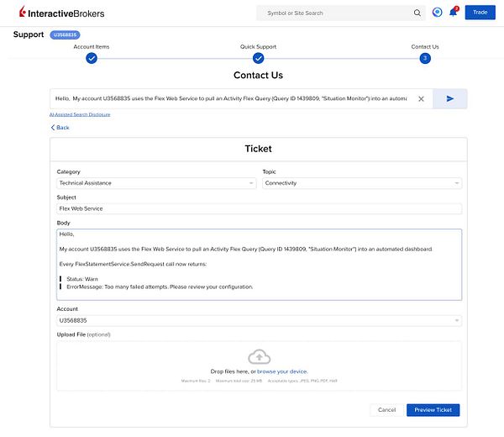Open the Category dropdown showing Technical Assistance
This screenshot has width=504, height=437.
pos(156,183)
